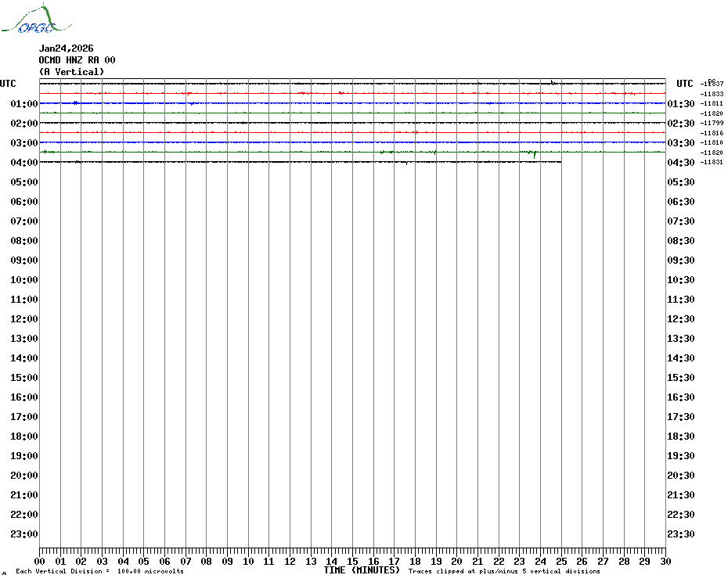Click the (A Vertical) channel label
Screen dimensions: 728x582
(x=70, y=72)
